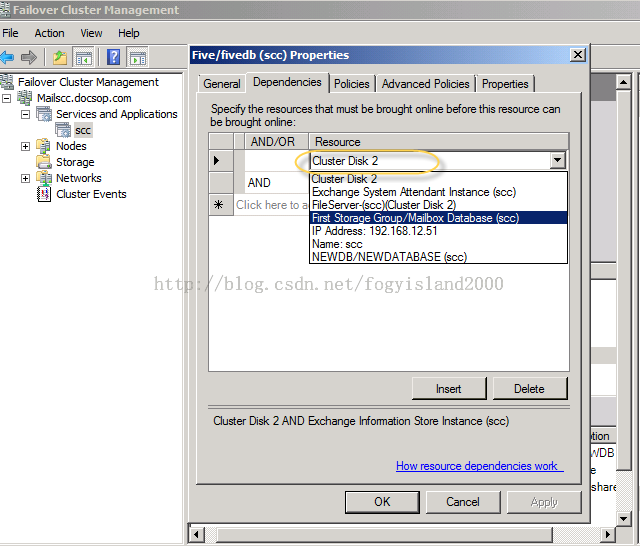The image size is (640, 546).
Task: Click the Cluster Events icon
Action: pos(44,194)
